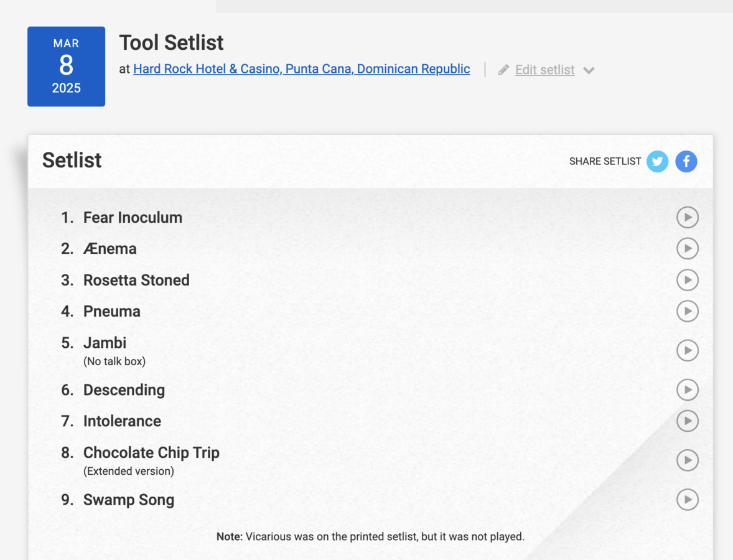Play the song Descending

pyautogui.click(x=688, y=390)
